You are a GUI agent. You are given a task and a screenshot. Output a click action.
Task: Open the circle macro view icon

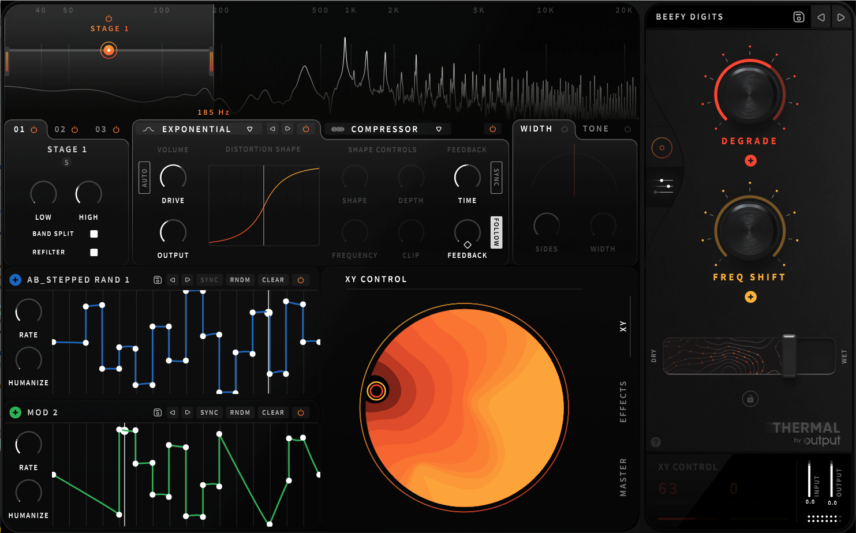pos(662,148)
